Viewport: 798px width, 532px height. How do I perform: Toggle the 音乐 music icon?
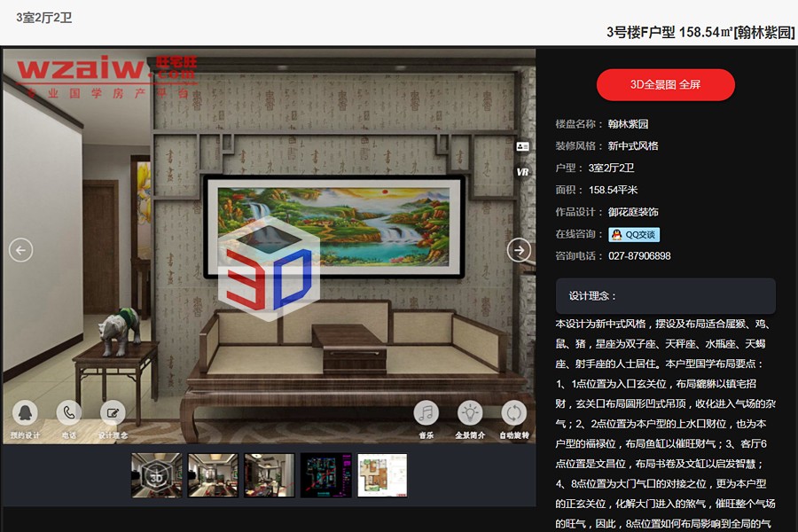coord(426,413)
